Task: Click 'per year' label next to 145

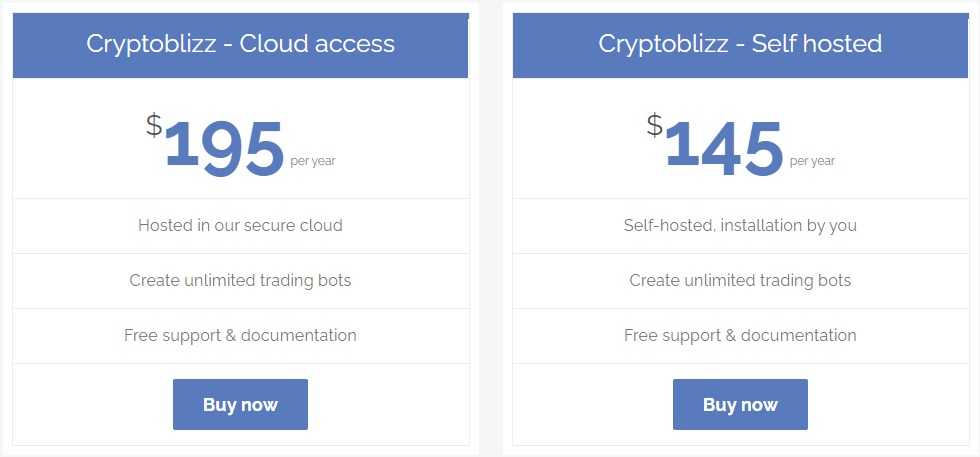Action: point(812,161)
